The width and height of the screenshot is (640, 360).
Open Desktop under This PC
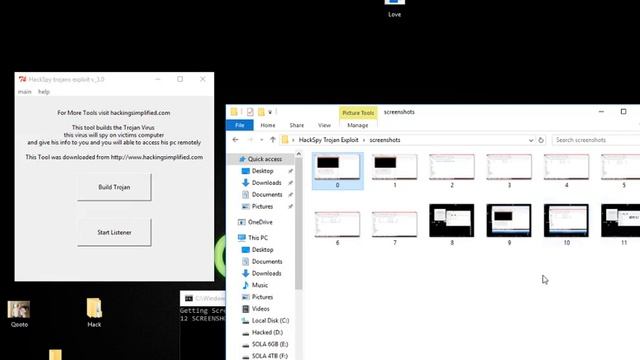[262, 249]
